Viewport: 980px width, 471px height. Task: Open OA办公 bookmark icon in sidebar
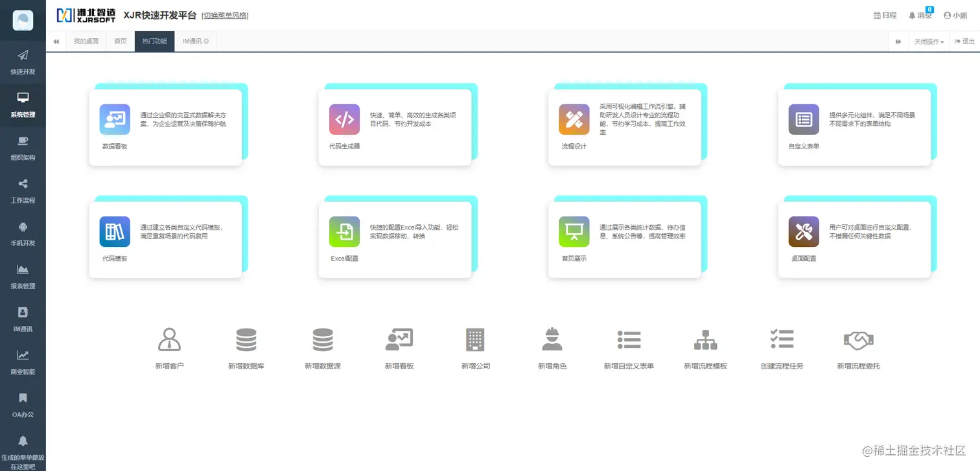coord(23,398)
